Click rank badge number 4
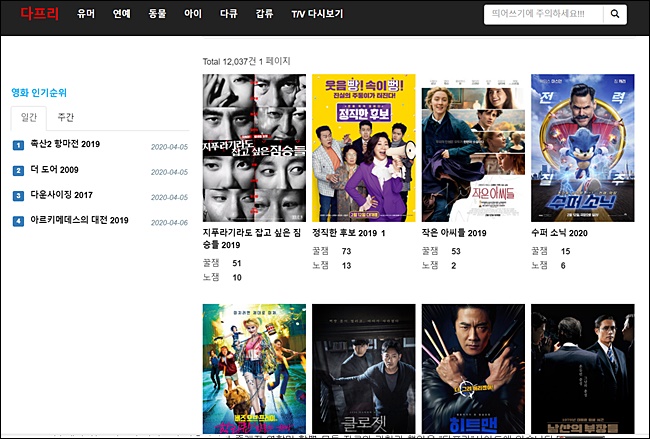Image resolution: width=650 pixels, height=439 pixels. coord(18,221)
